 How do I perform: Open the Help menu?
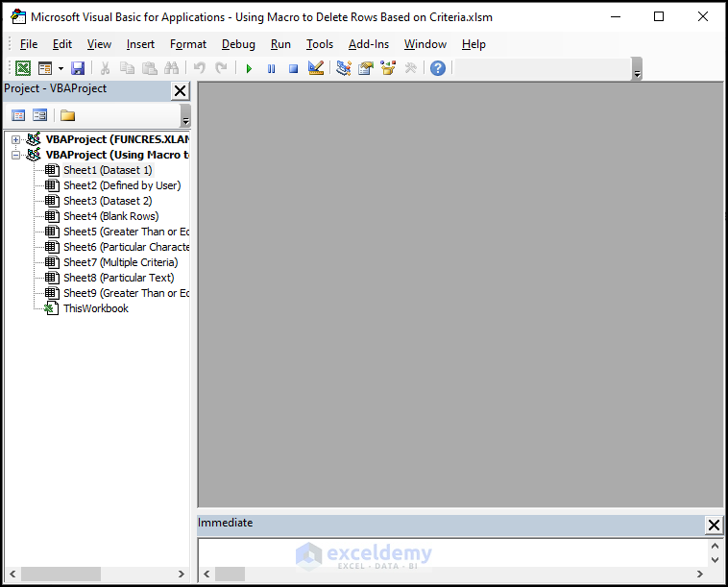tap(473, 44)
